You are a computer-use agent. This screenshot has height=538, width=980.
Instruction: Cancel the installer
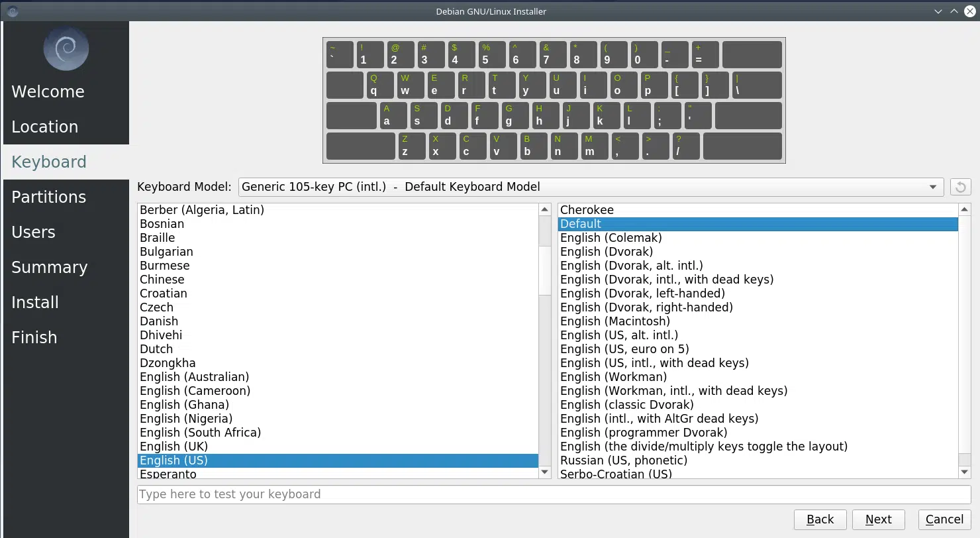(944, 519)
